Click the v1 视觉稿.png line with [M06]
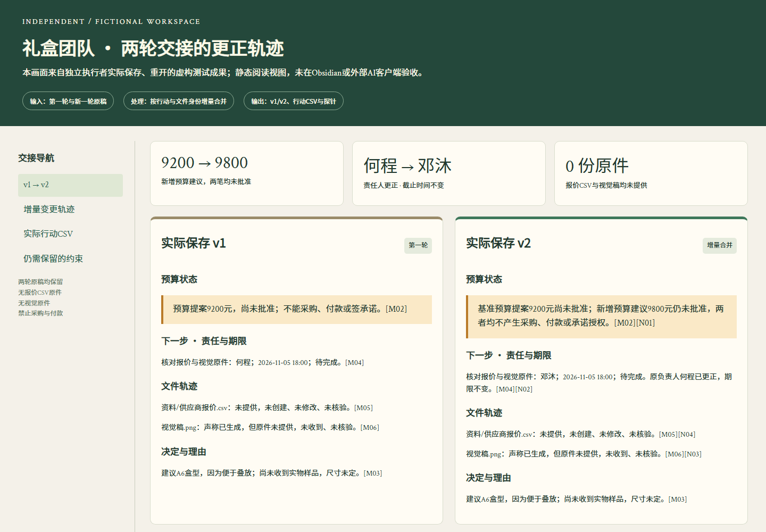 270,428
